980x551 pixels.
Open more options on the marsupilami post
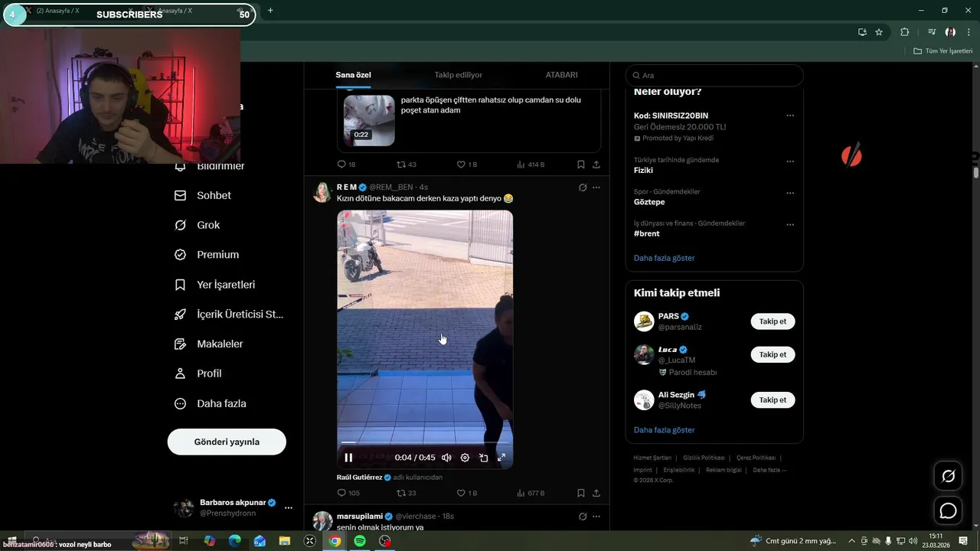coord(596,517)
